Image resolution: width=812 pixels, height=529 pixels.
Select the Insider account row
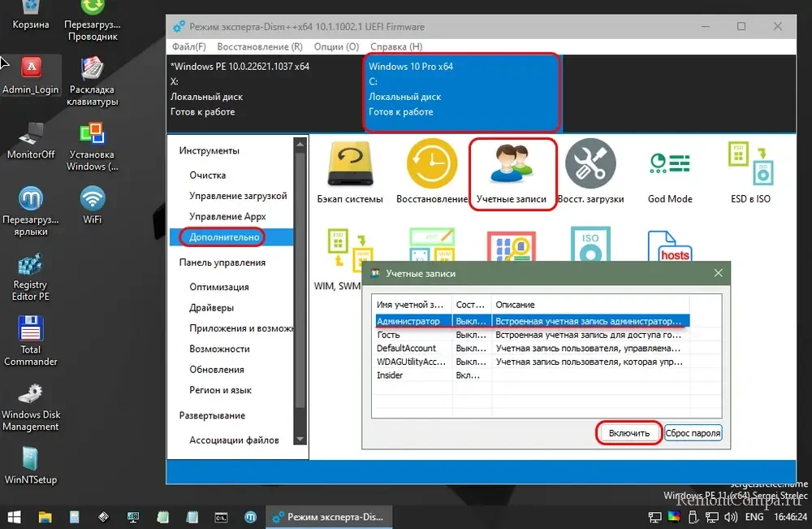pyautogui.click(x=533, y=375)
